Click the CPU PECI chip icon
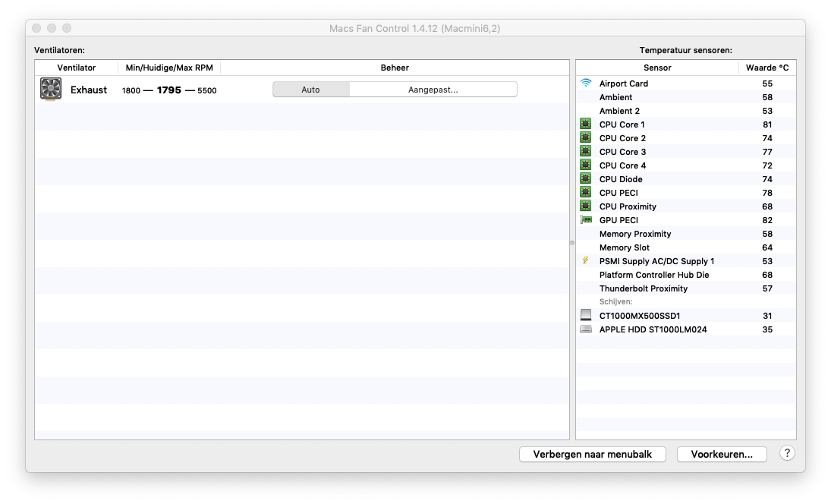The height and width of the screenshot is (504, 831). click(x=586, y=192)
